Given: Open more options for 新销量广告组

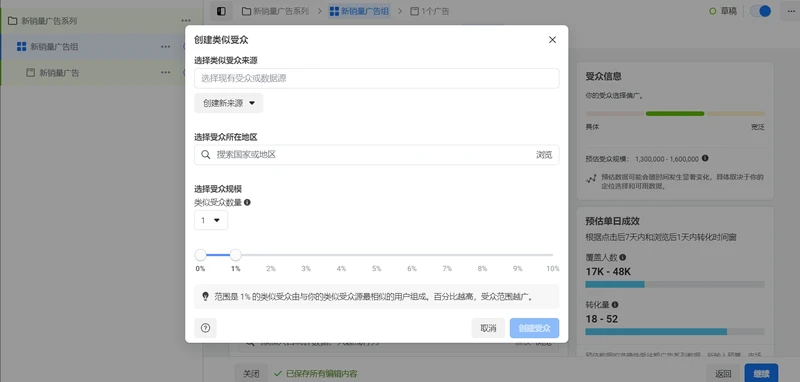Looking at the screenshot, I should [165, 46].
